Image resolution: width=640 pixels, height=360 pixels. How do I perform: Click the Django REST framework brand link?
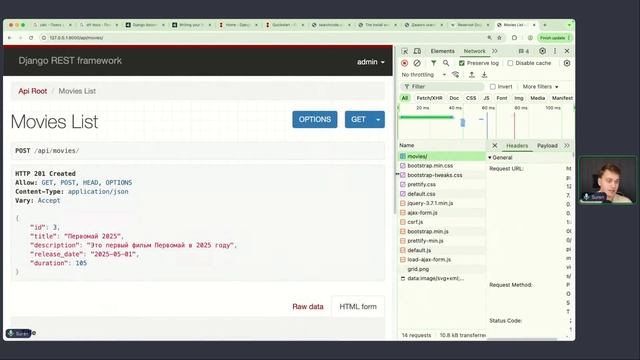pos(70,61)
